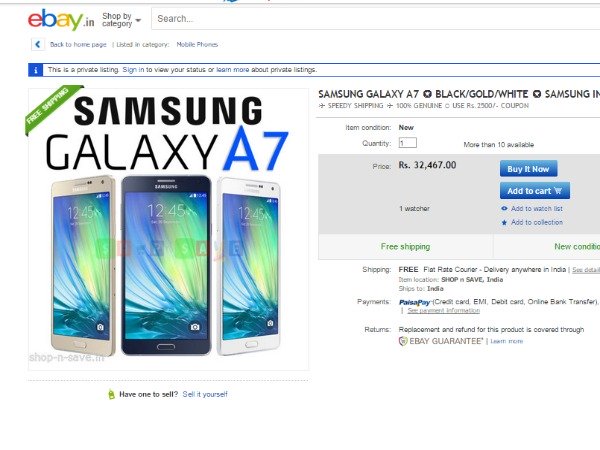
Task: Click the green tag icon near Have one to sell
Action: (111, 394)
